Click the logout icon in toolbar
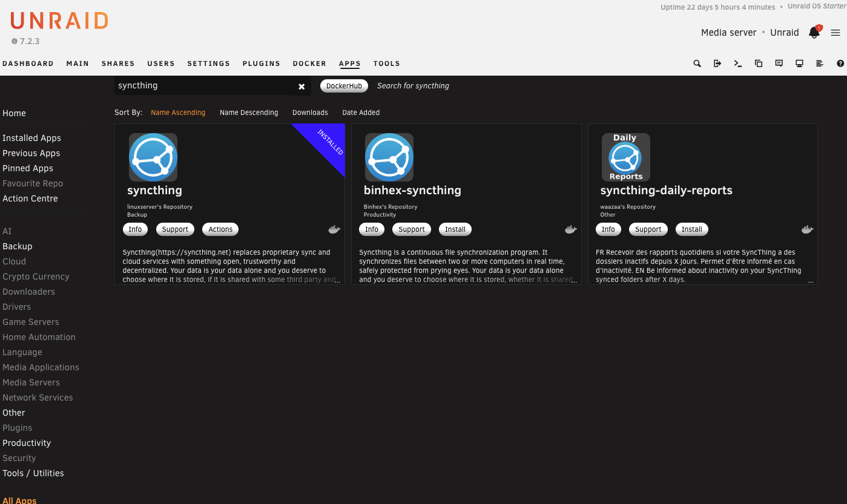The image size is (847, 504). point(717,64)
